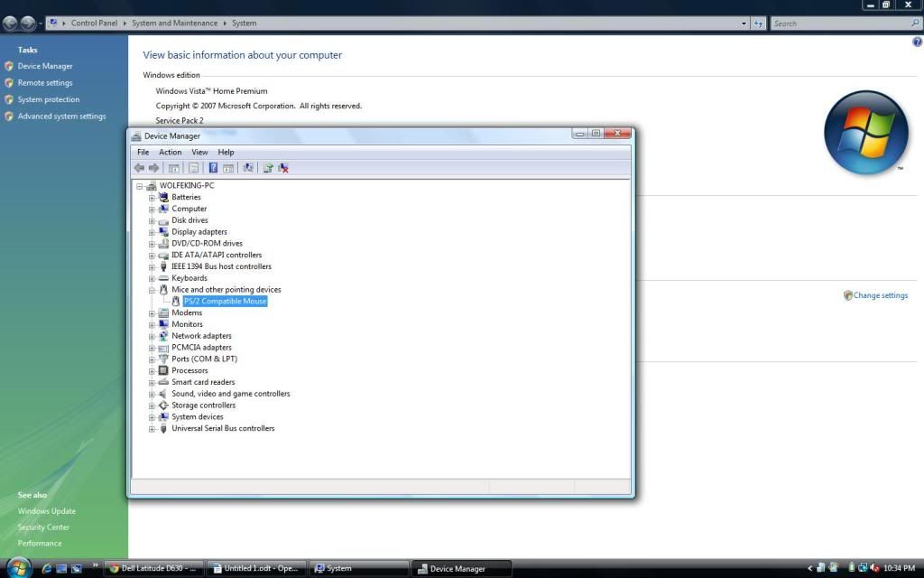Click the Processors category icon
The image size is (924, 578).
(x=163, y=370)
